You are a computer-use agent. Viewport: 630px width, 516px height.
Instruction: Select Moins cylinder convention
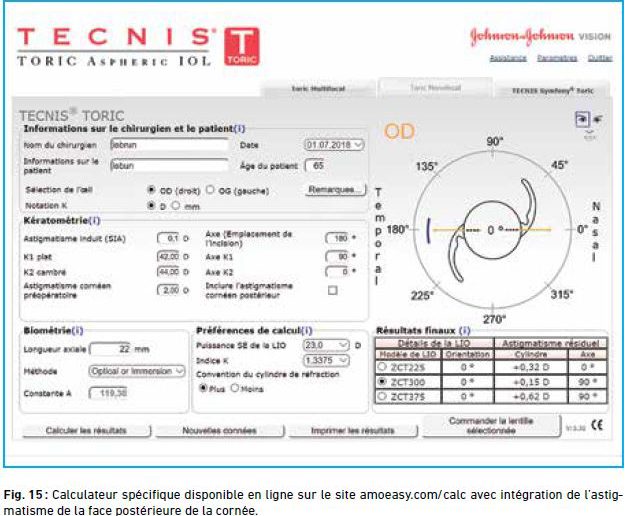tap(235, 388)
